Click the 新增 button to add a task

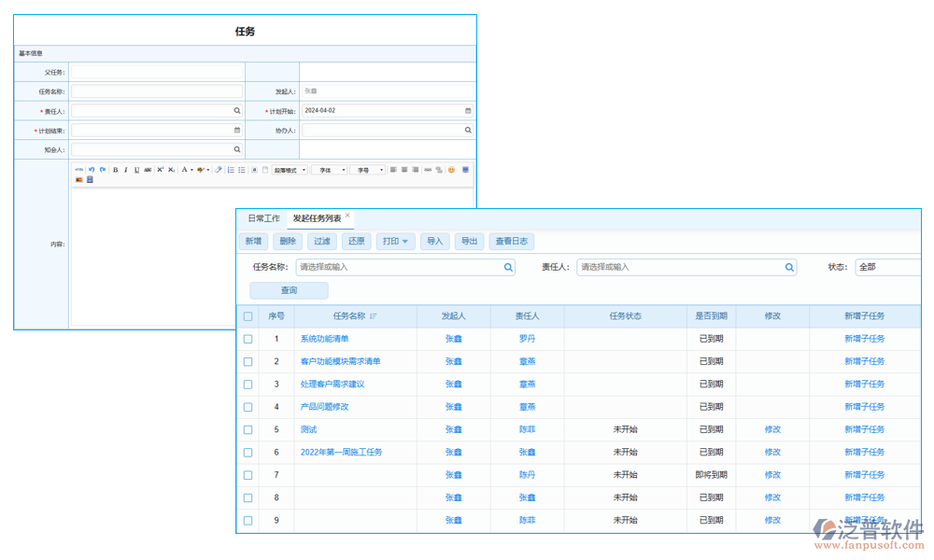pos(252,241)
